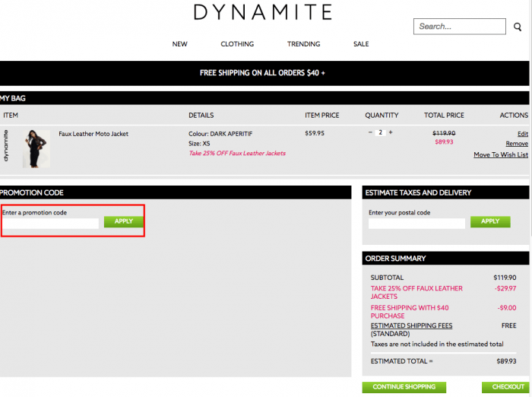Click the search magnifier icon
Image resolution: width=532 pixels, height=397 pixels.
[517, 27]
